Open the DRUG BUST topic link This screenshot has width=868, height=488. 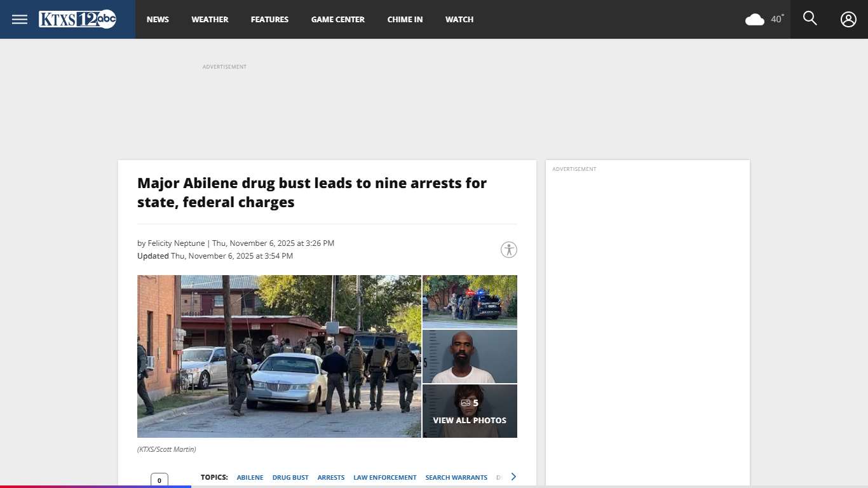(290, 477)
